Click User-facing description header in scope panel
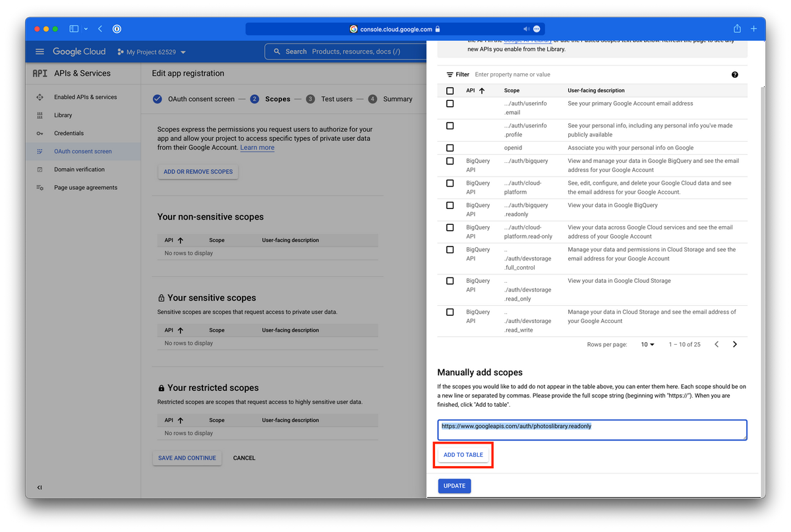791x532 pixels. pos(596,90)
